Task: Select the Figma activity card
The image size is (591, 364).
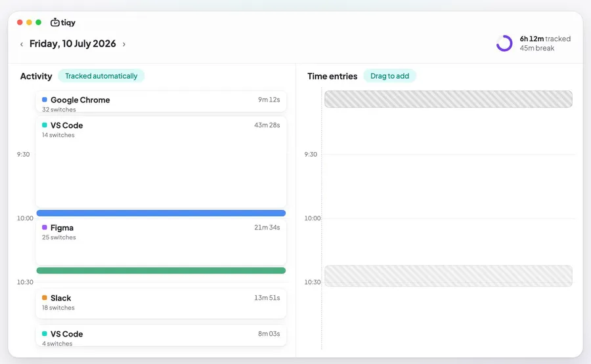Action: pyautogui.click(x=161, y=242)
